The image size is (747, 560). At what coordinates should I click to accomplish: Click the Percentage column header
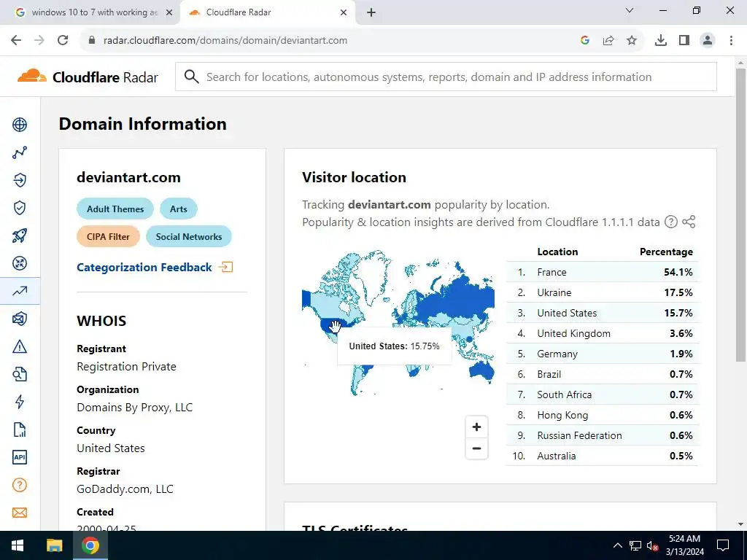click(x=666, y=252)
